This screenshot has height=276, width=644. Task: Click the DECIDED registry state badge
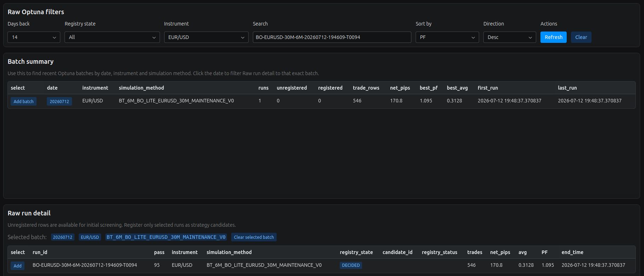point(351,265)
